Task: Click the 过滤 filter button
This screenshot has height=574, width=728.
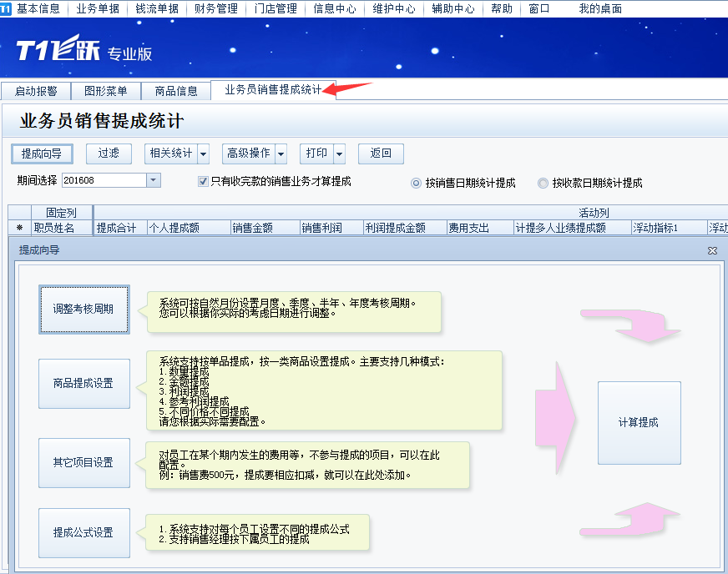Action: pyautogui.click(x=109, y=154)
